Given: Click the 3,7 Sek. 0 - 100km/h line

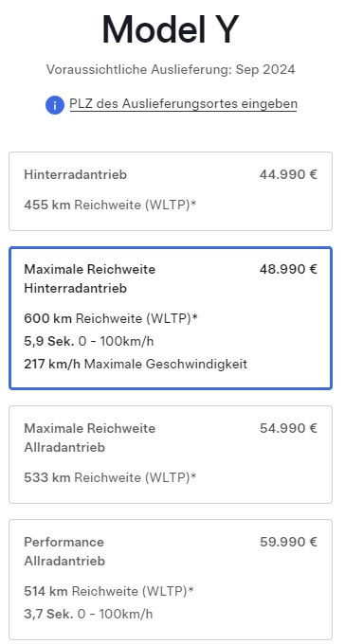Looking at the screenshot, I should tap(88, 615).
